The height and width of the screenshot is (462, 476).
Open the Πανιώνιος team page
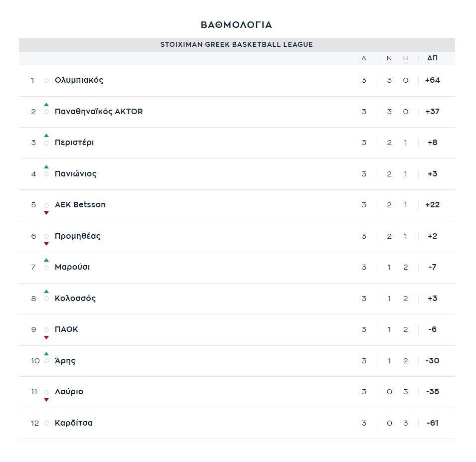[76, 174]
